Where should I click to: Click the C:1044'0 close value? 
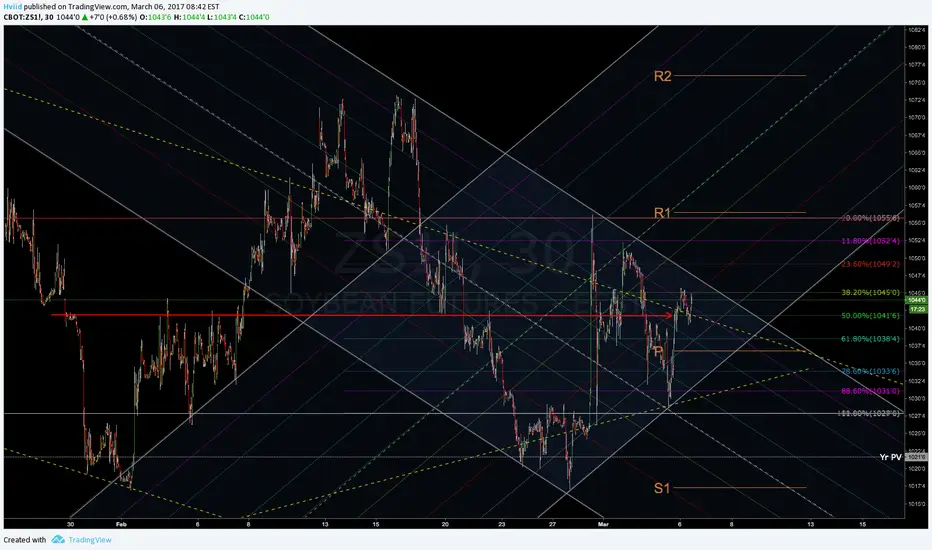pos(254,17)
